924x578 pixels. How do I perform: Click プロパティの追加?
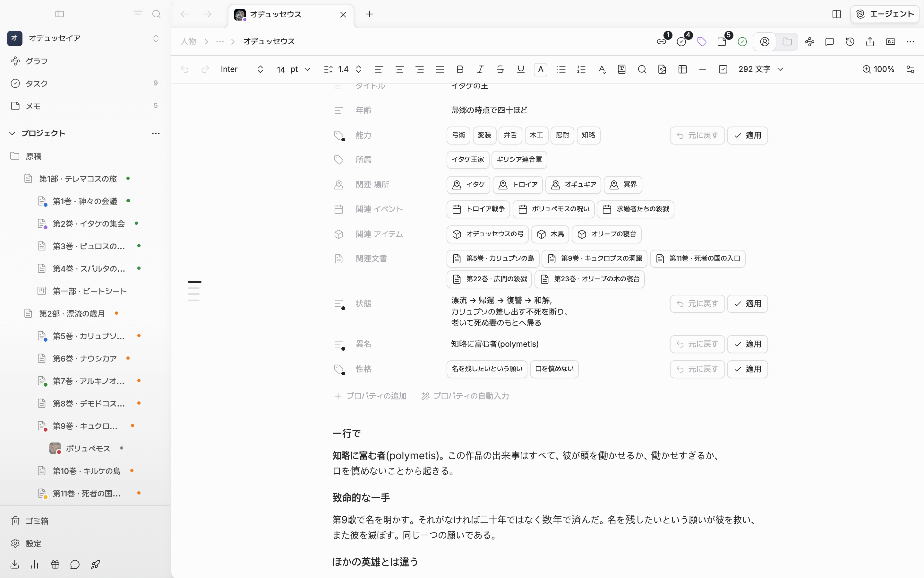point(370,396)
